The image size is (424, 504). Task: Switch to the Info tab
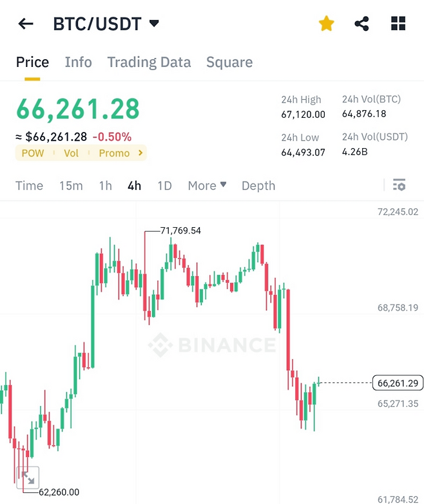point(78,62)
